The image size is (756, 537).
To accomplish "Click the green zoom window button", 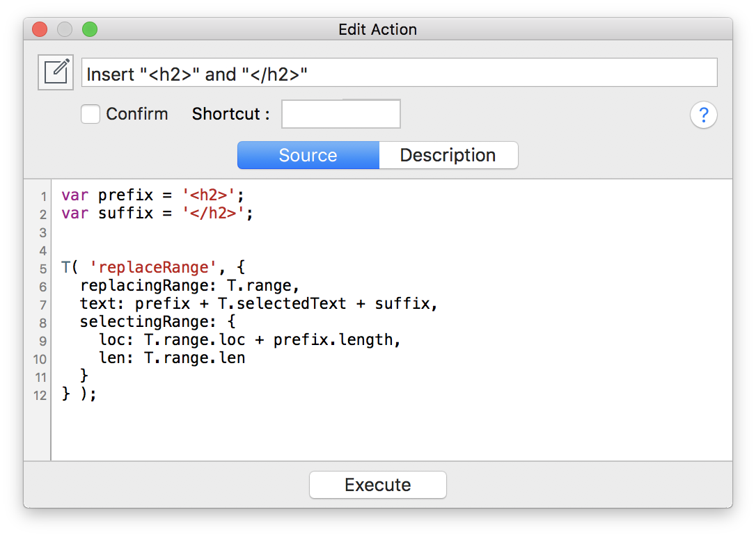I will 90,29.
